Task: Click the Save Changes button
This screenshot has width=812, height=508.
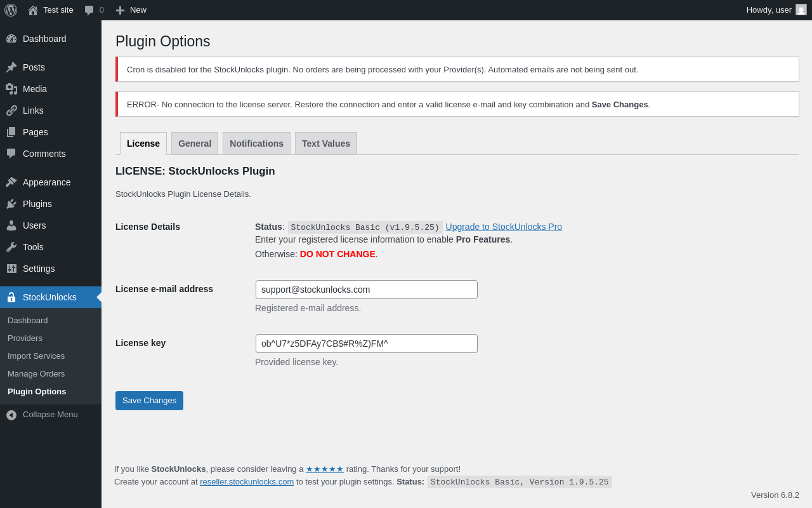Action: coord(149,401)
